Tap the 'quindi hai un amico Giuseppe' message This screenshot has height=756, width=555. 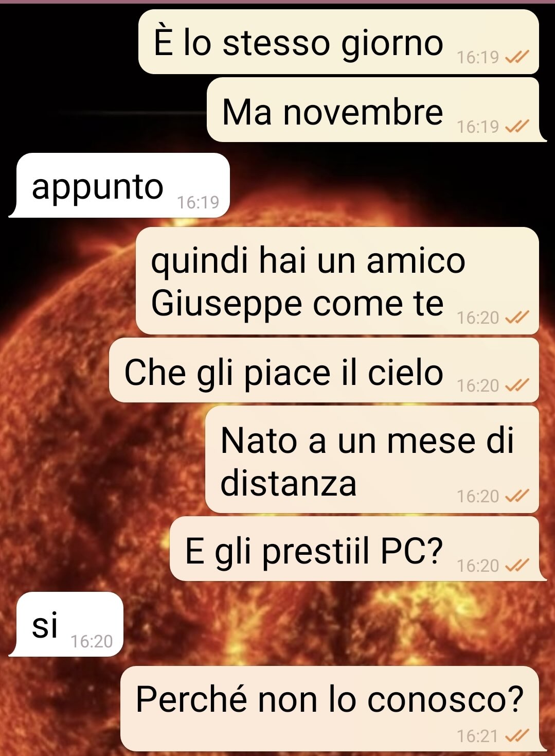pyautogui.click(x=337, y=281)
